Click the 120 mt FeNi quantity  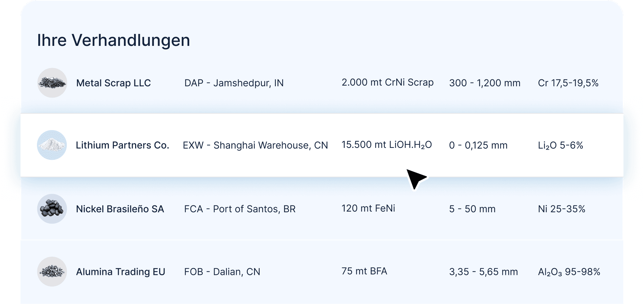[x=368, y=208]
